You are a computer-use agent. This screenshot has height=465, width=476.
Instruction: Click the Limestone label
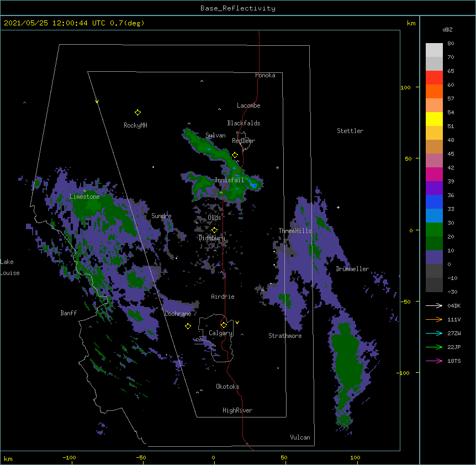pos(84,197)
